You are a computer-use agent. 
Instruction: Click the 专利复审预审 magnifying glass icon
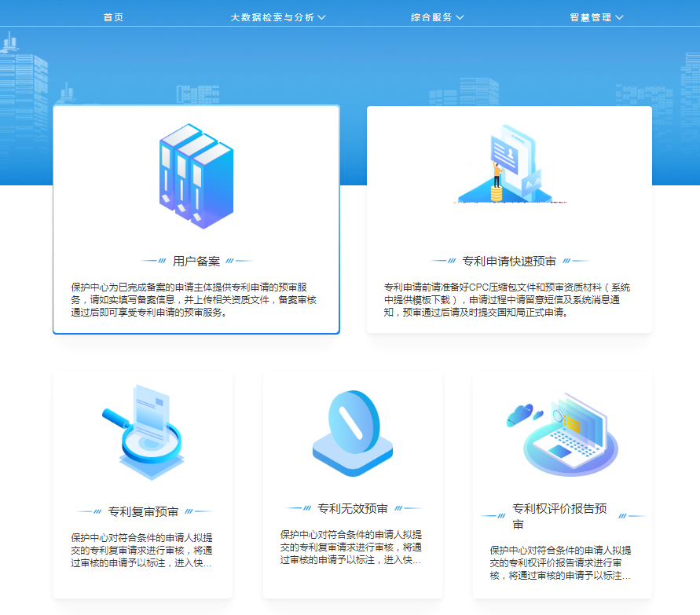click(x=143, y=433)
